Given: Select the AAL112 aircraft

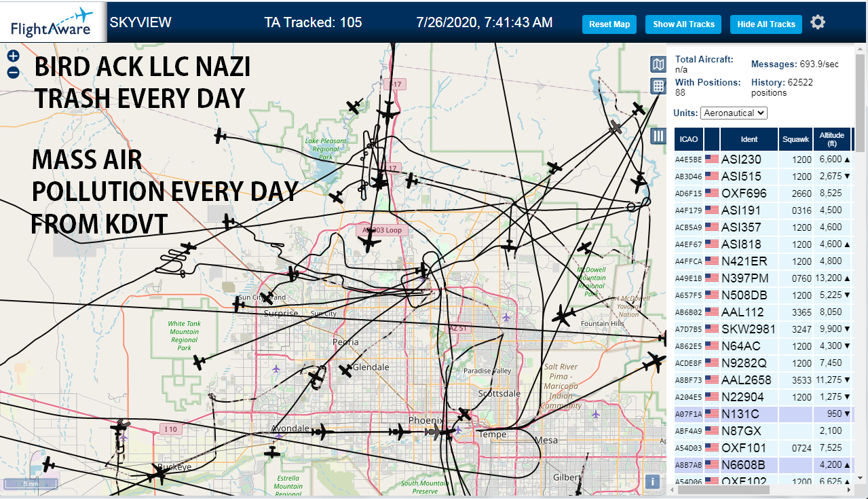Looking at the screenshot, I should click(x=763, y=312).
